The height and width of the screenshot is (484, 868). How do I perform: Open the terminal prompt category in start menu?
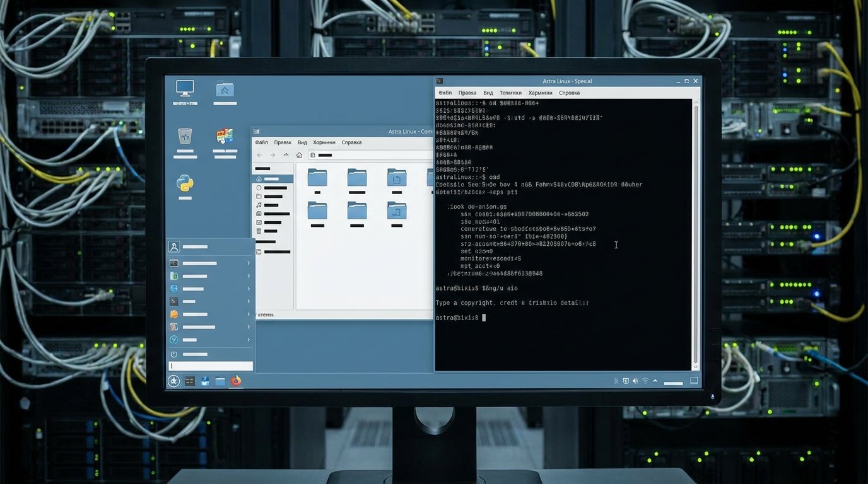click(174, 301)
